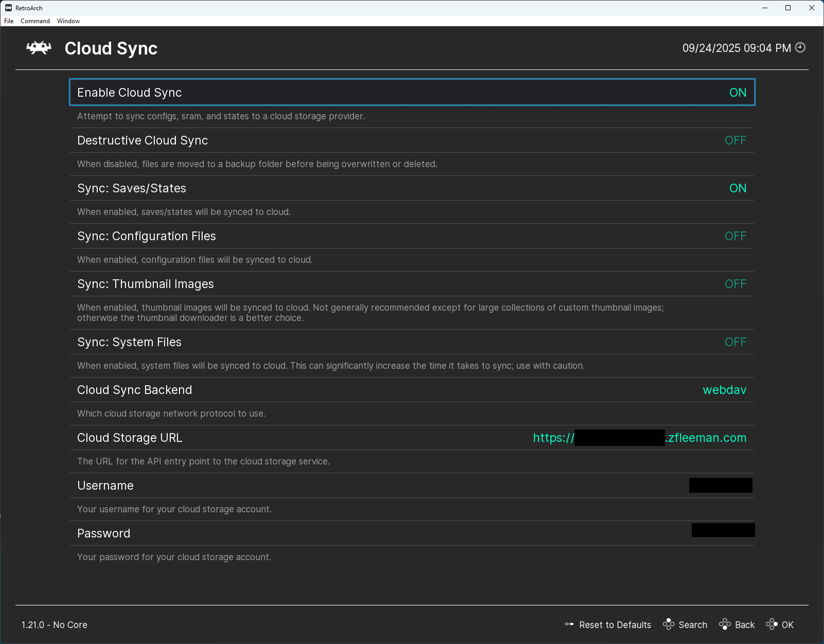Viewport: 824px width, 644px height.
Task: Click the OK label in footer
Action: tap(787, 625)
